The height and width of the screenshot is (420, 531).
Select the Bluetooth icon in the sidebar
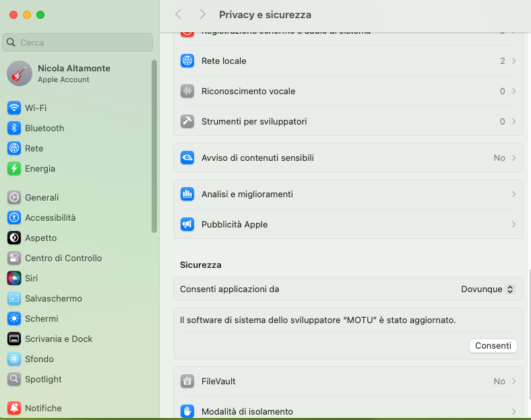point(14,128)
